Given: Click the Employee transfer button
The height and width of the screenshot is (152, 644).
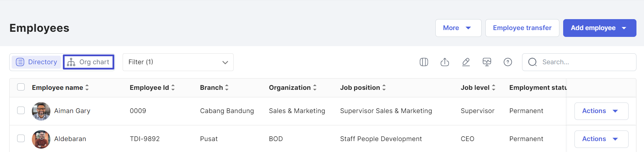Looking at the screenshot, I should (522, 28).
